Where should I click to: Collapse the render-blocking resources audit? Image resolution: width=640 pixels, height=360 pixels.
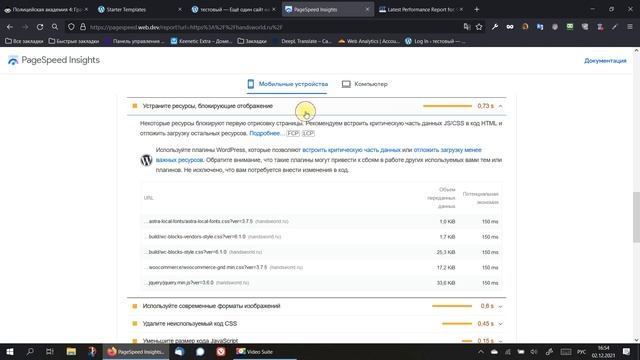[500, 106]
